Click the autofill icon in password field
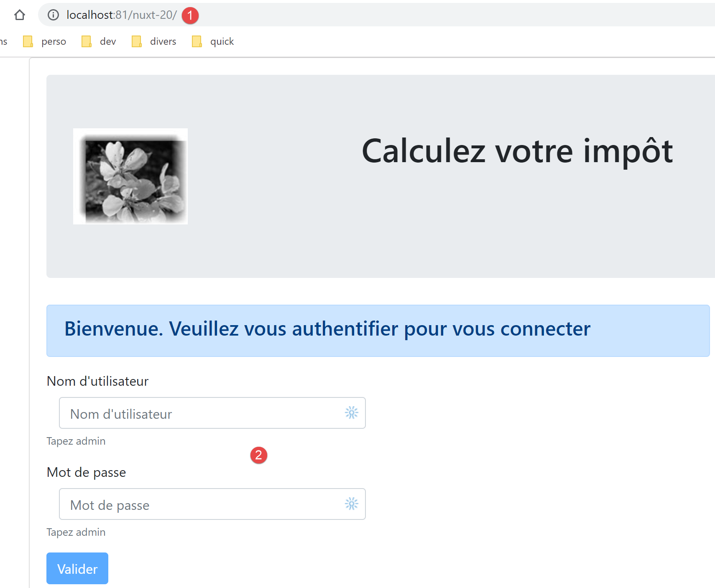Screen dimensions: 715x588 click(x=352, y=504)
